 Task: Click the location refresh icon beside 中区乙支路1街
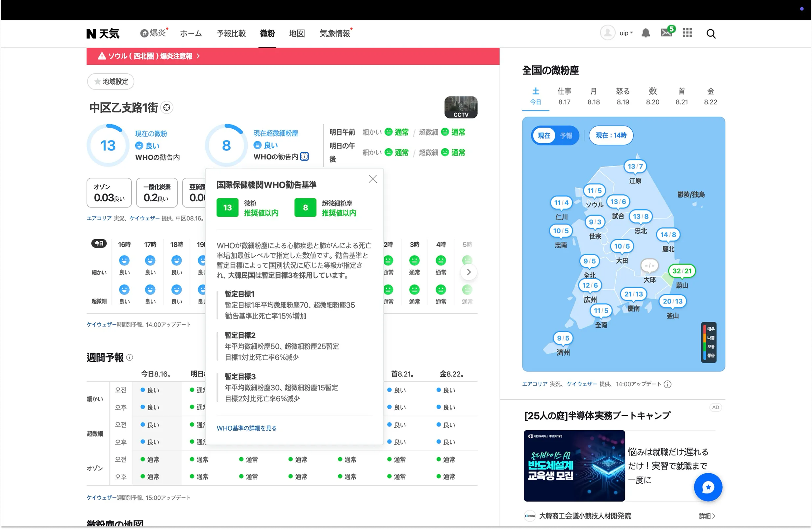click(x=167, y=107)
